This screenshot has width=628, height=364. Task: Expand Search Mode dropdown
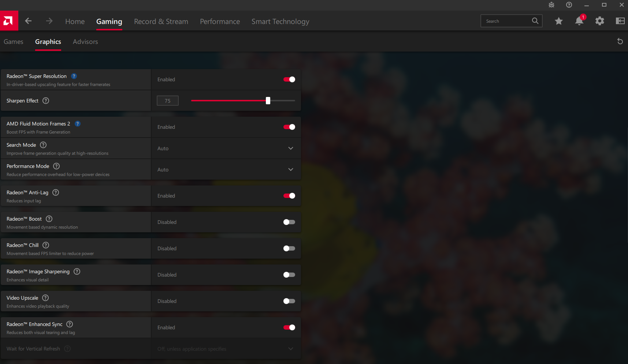coord(226,148)
